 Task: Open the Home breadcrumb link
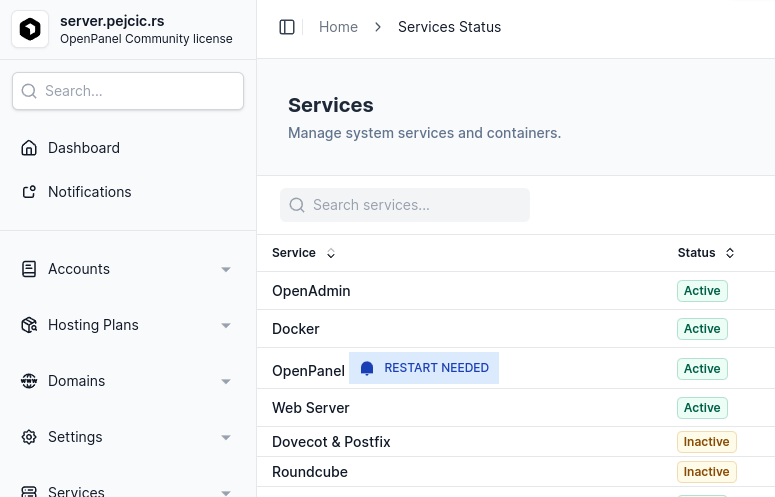[338, 27]
